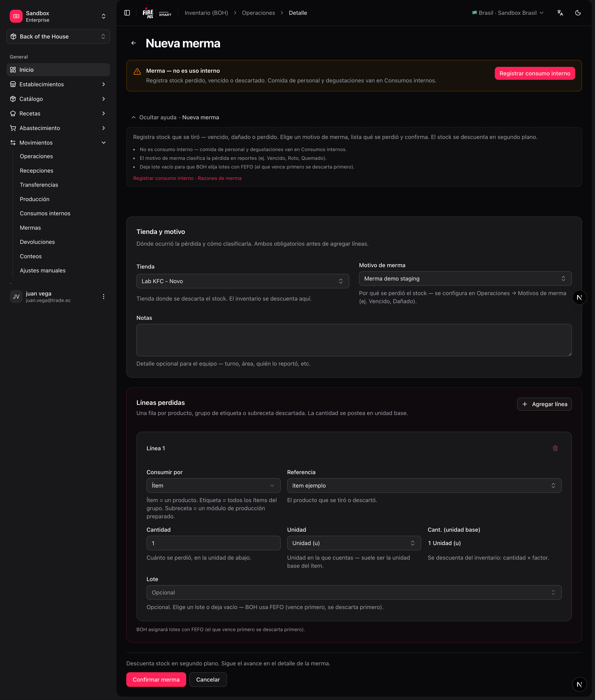The height and width of the screenshot is (700, 595).
Task: Go to Inicio in the sidebar
Action: pos(58,70)
